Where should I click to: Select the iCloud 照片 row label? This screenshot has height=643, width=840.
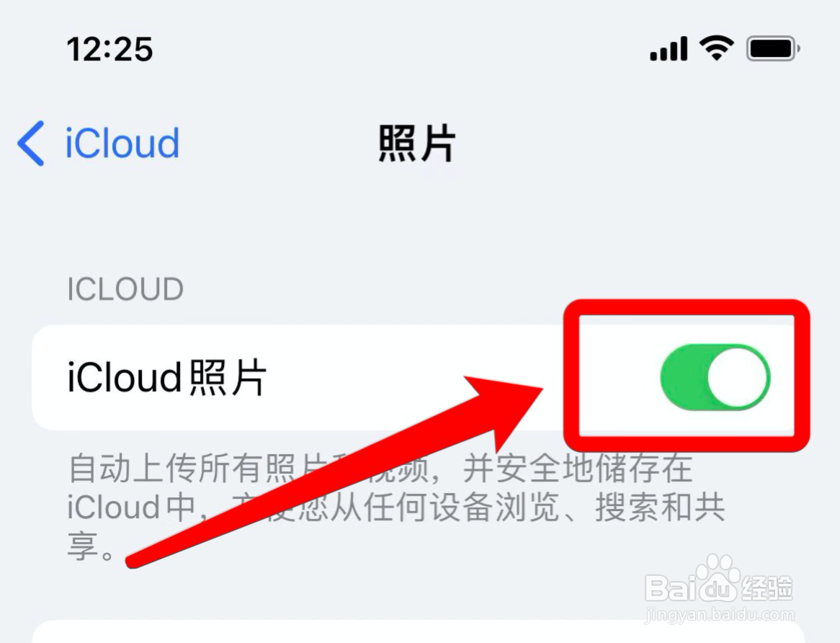[166, 377]
